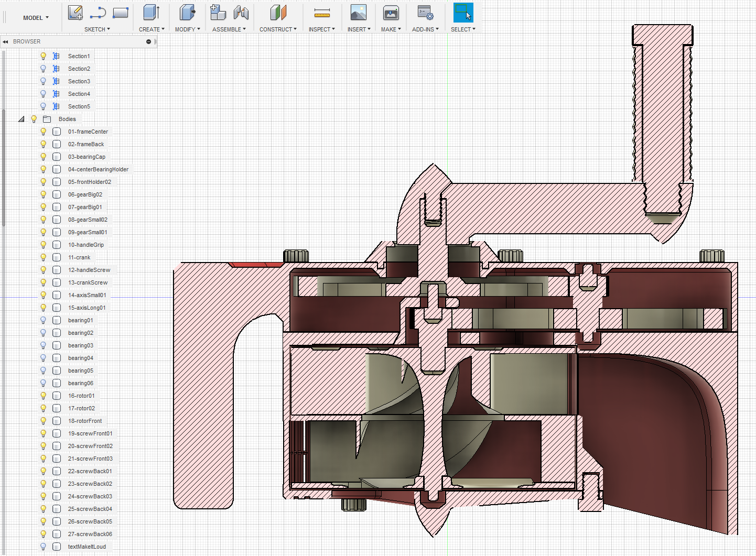756x556 pixels.
Task: Click the Insert image icon
Action: click(359, 13)
